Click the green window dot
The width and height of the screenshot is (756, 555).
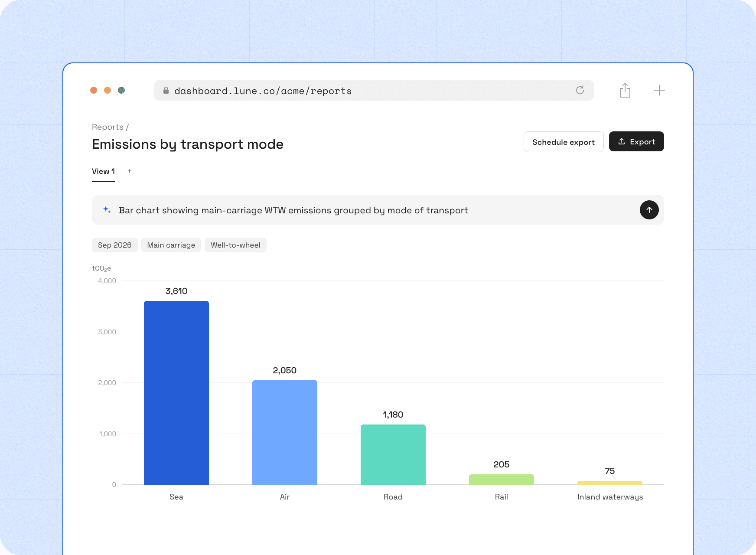121,90
